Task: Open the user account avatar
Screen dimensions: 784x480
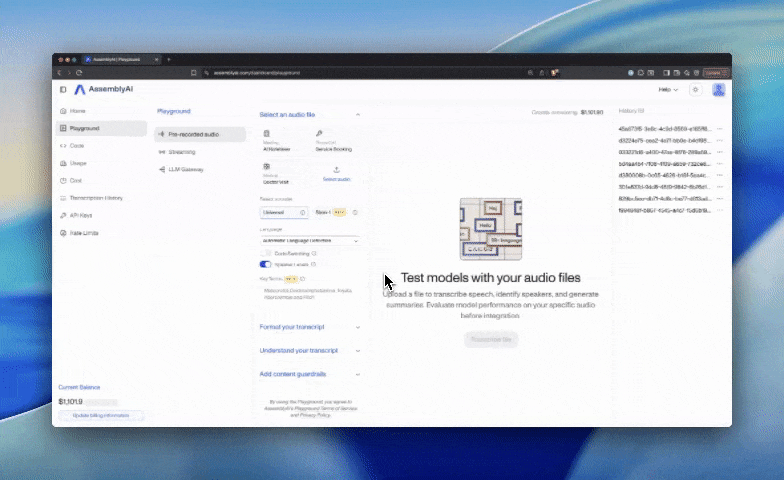Action: (719, 90)
